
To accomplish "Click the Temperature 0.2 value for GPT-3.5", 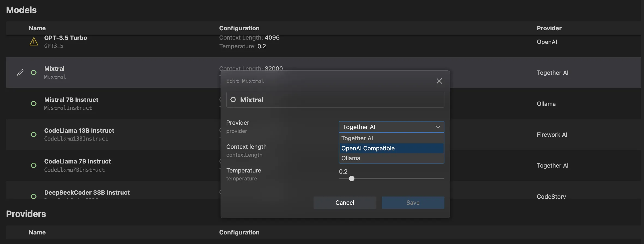I will click(x=262, y=46).
